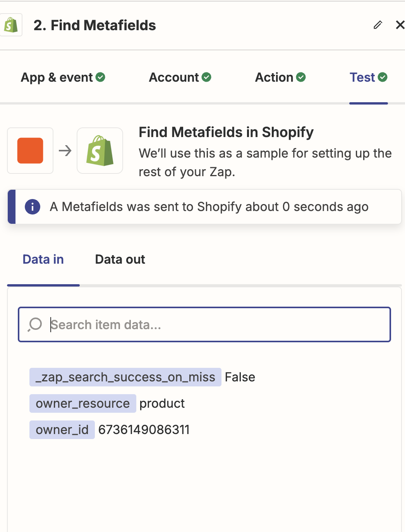Switch to the Data in tab
This screenshot has height=532, width=405.
(43, 259)
